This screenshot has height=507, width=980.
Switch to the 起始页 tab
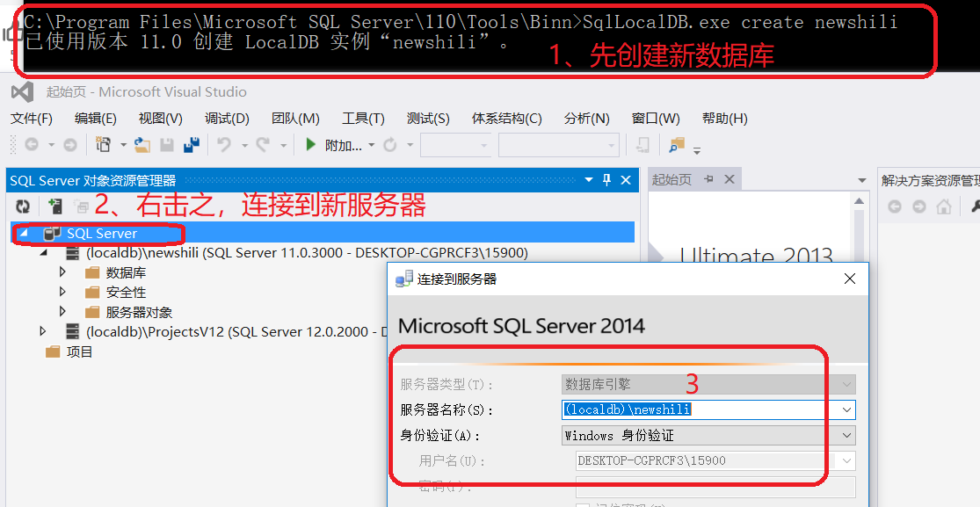(x=671, y=179)
